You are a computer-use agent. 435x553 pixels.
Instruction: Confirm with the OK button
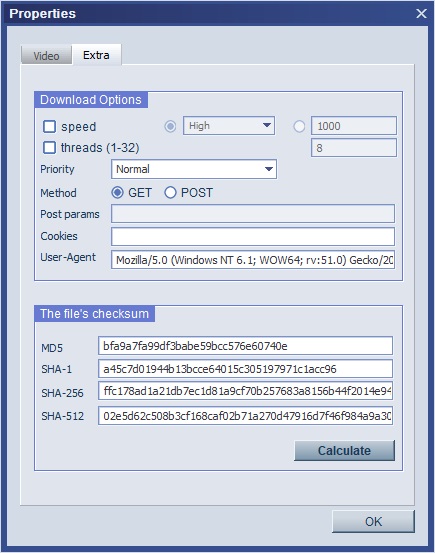pyautogui.click(x=373, y=521)
